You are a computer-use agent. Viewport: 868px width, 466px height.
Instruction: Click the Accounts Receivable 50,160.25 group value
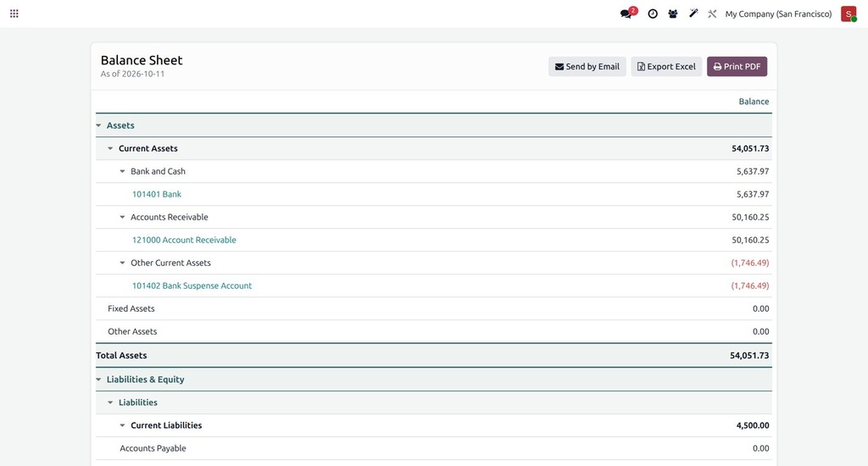pyautogui.click(x=750, y=217)
